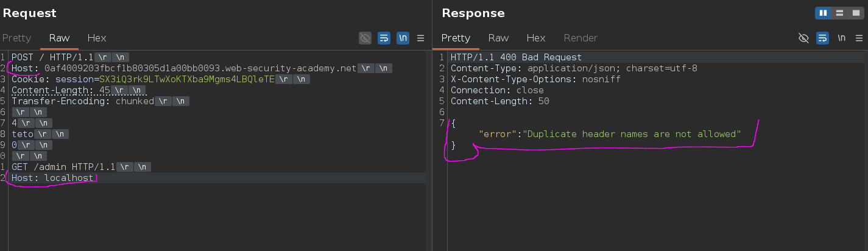Click Content-Type: application/json response header

point(574,68)
